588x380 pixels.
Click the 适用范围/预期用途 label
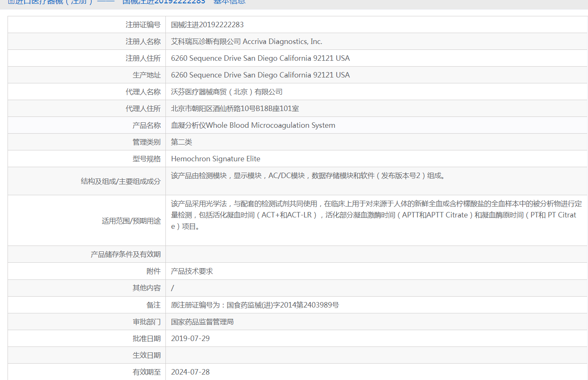[131, 221]
